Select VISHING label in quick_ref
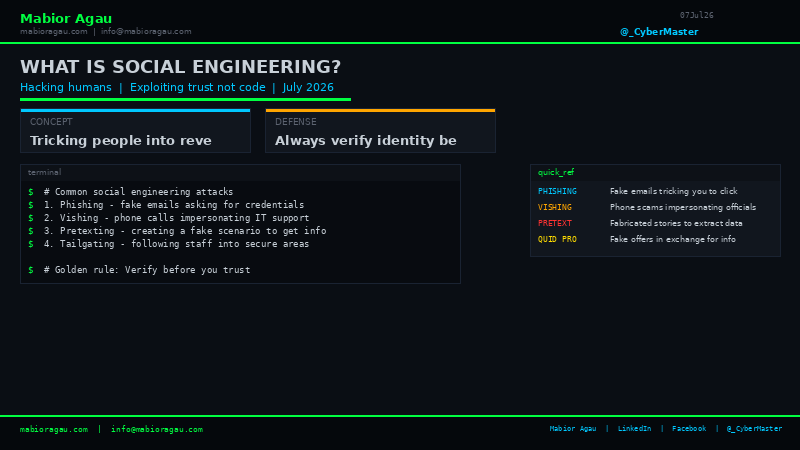Screen dimensions: 800x450 (555, 207)
